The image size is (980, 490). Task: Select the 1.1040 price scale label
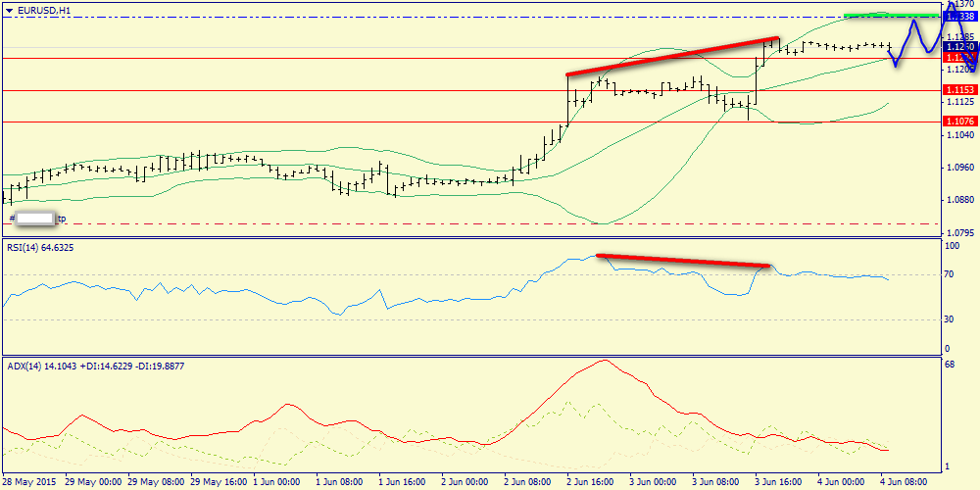click(x=959, y=134)
